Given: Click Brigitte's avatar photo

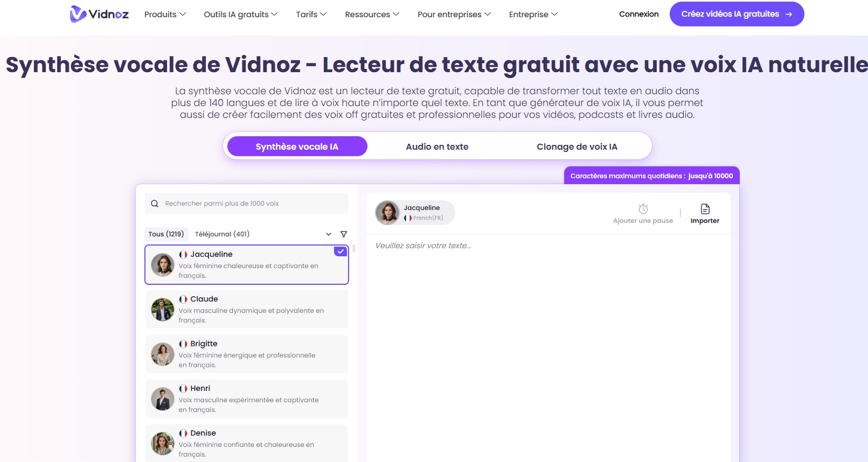Looking at the screenshot, I should (162, 354).
